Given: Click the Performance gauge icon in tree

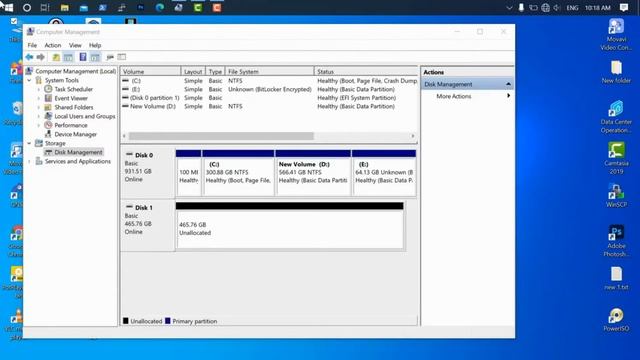Looking at the screenshot, I should (48, 125).
